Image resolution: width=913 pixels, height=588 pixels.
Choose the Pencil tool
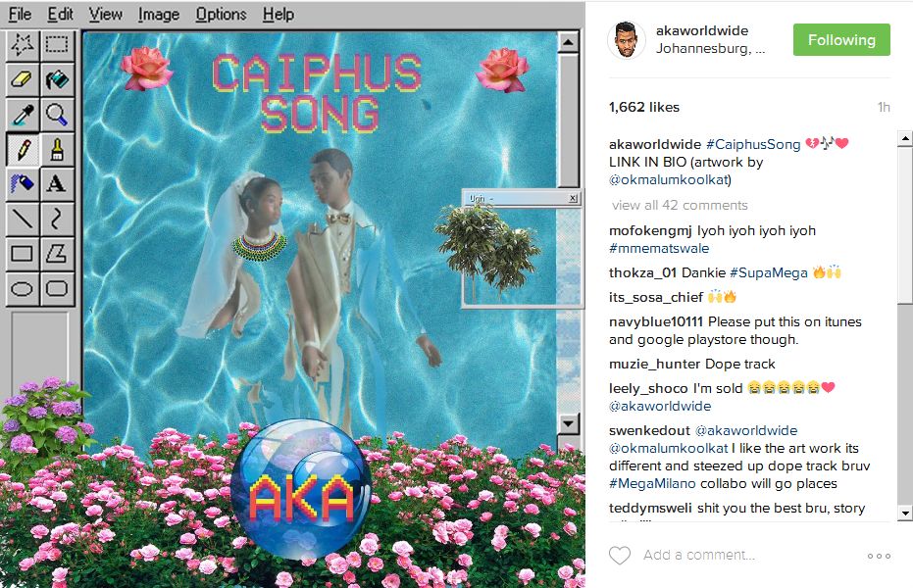[23, 150]
